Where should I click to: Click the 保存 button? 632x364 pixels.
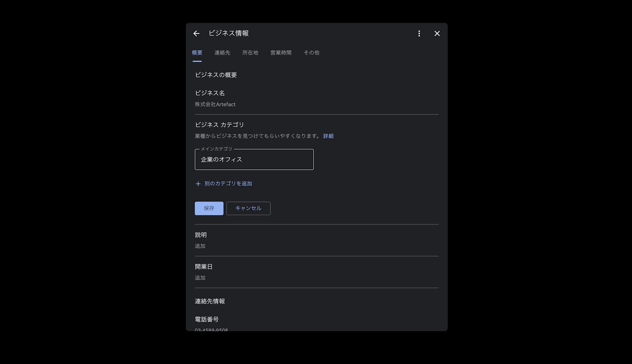coord(209,208)
